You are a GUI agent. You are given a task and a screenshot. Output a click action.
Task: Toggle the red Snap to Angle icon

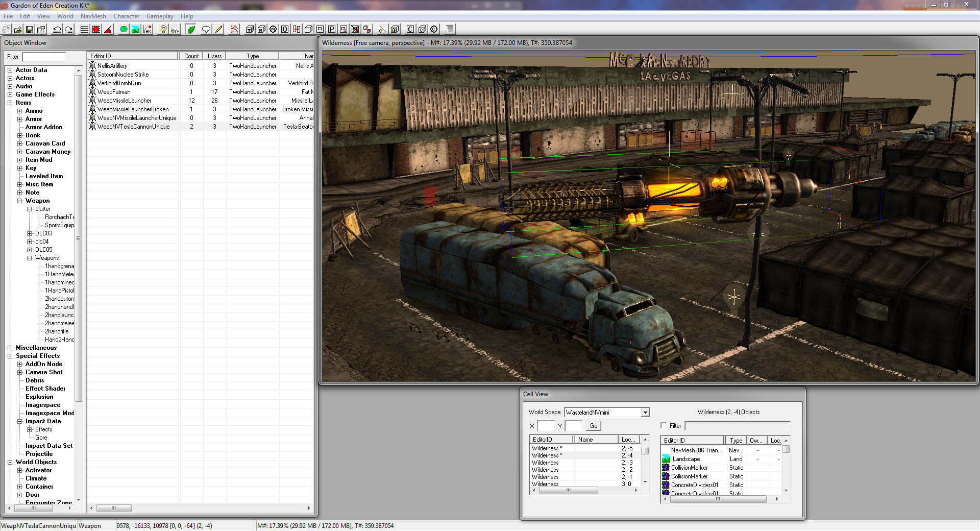[96, 29]
